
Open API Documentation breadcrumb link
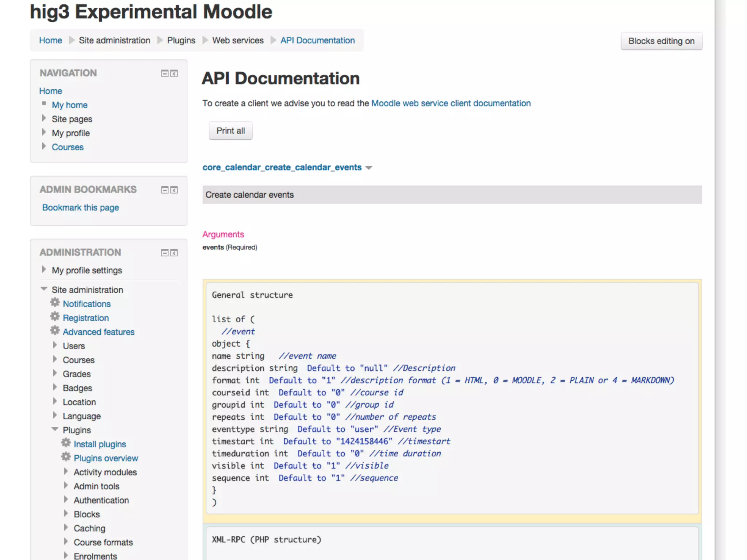tap(317, 40)
